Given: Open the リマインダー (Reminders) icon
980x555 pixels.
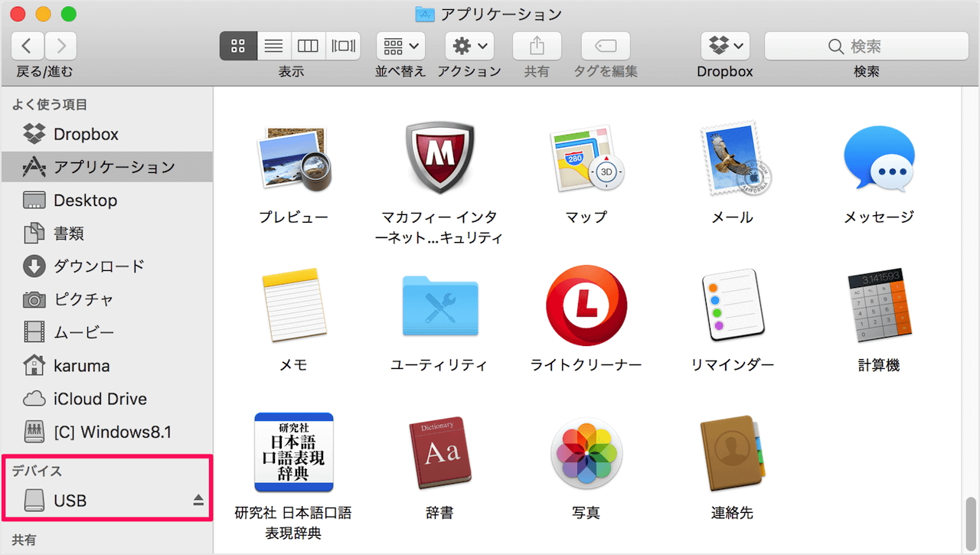Looking at the screenshot, I should click(x=733, y=305).
